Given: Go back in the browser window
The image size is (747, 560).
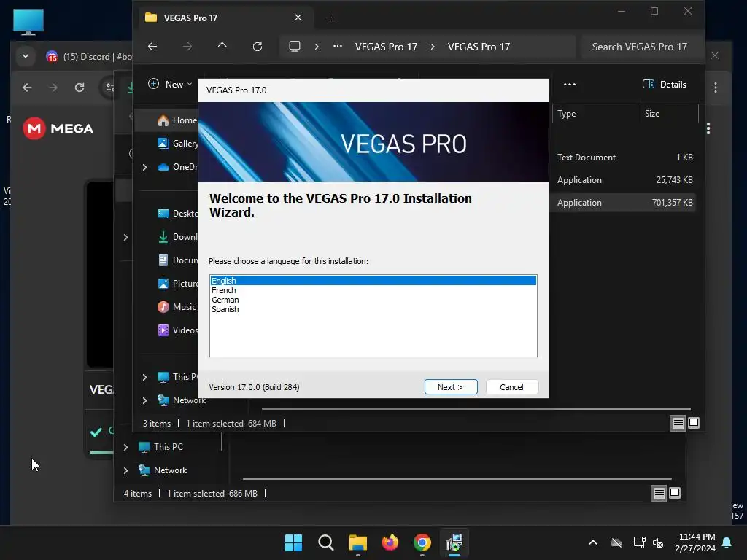Looking at the screenshot, I should [x=27, y=87].
